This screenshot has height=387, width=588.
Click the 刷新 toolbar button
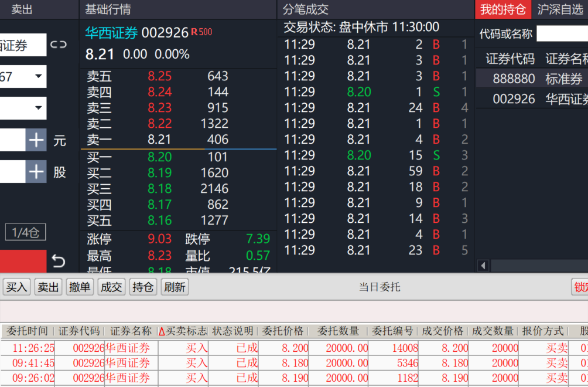175,287
